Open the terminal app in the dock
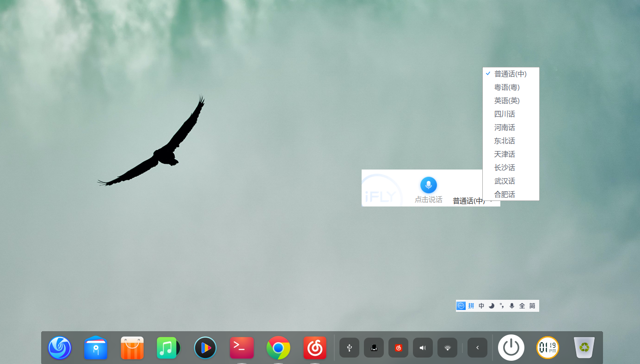 tap(242, 348)
